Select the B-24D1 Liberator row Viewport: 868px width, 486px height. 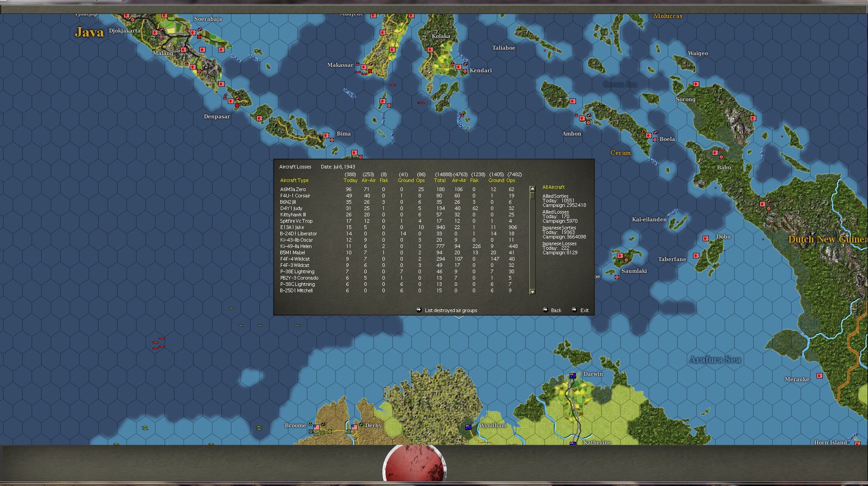[x=398, y=234]
